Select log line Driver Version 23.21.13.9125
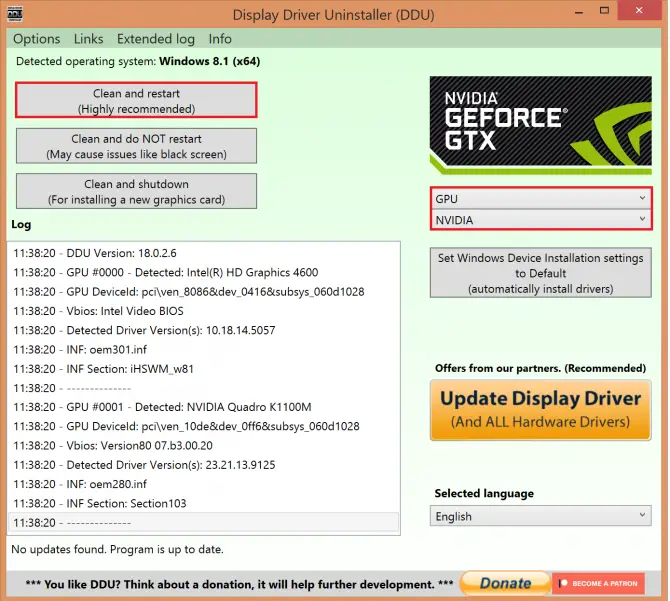The height and width of the screenshot is (601, 670). (x=203, y=465)
